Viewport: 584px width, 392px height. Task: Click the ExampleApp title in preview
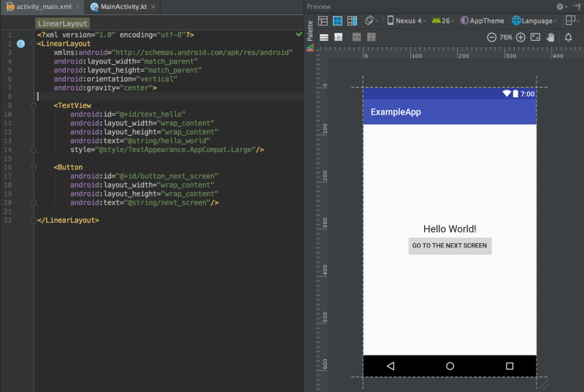[396, 112]
